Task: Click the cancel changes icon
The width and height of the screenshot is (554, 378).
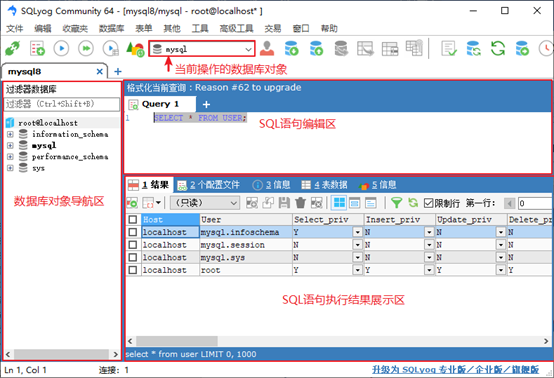Action: tap(317, 203)
